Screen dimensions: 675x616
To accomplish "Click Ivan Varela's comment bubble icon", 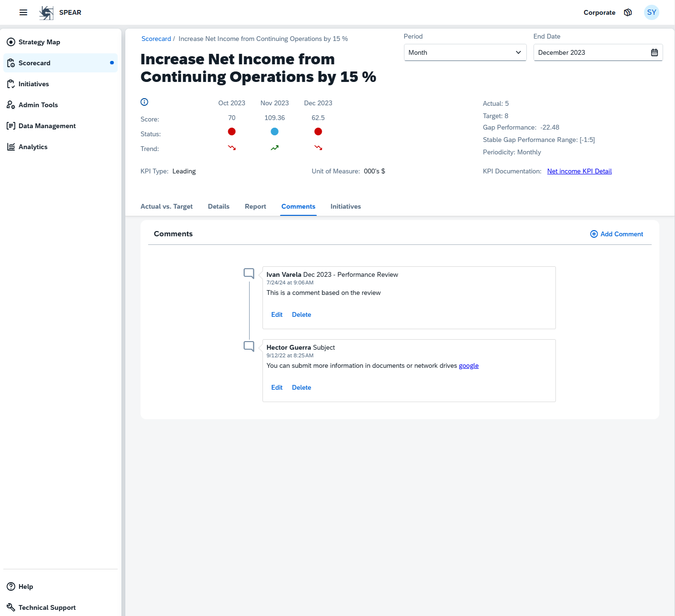I will pos(249,273).
